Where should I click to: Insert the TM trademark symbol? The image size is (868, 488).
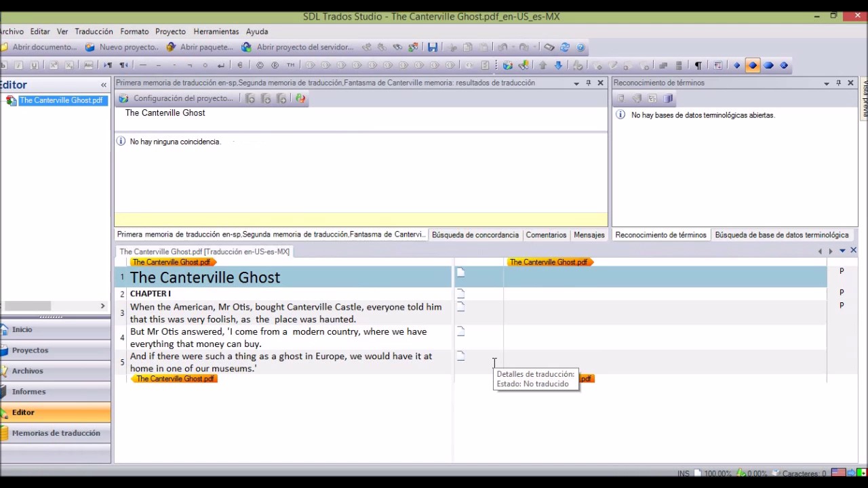click(291, 66)
